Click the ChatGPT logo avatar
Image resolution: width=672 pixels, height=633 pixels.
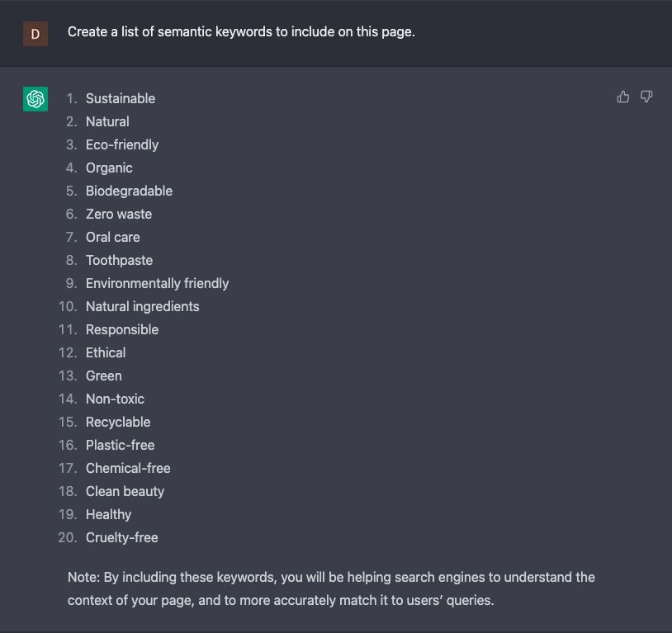click(35, 99)
